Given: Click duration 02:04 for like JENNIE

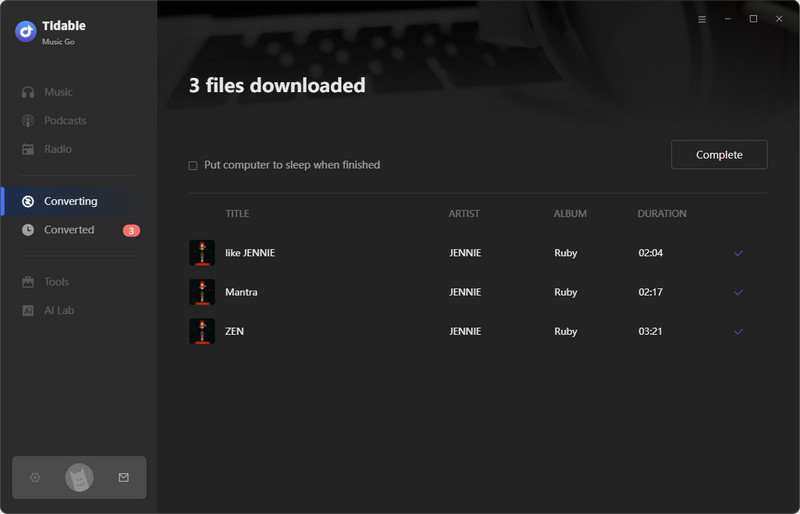Looking at the screenshot, I should [x=651, y=253].
